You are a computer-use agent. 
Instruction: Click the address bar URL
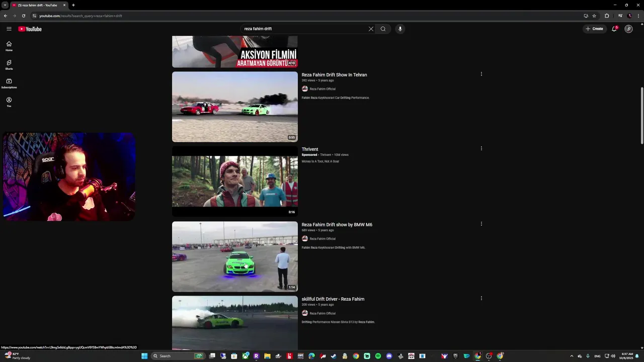coord(80,16)
